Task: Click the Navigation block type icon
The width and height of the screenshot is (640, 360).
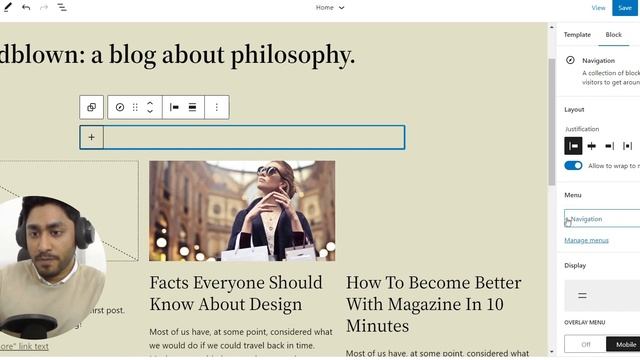Action: 120,107
